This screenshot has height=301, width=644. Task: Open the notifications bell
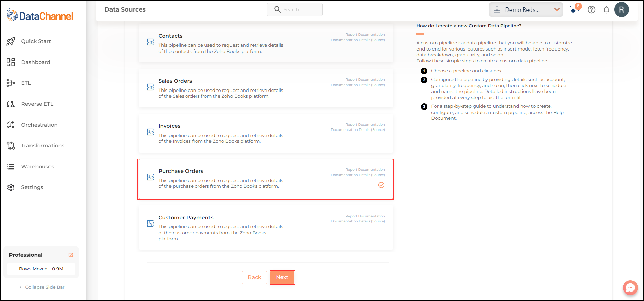(606, 9)
